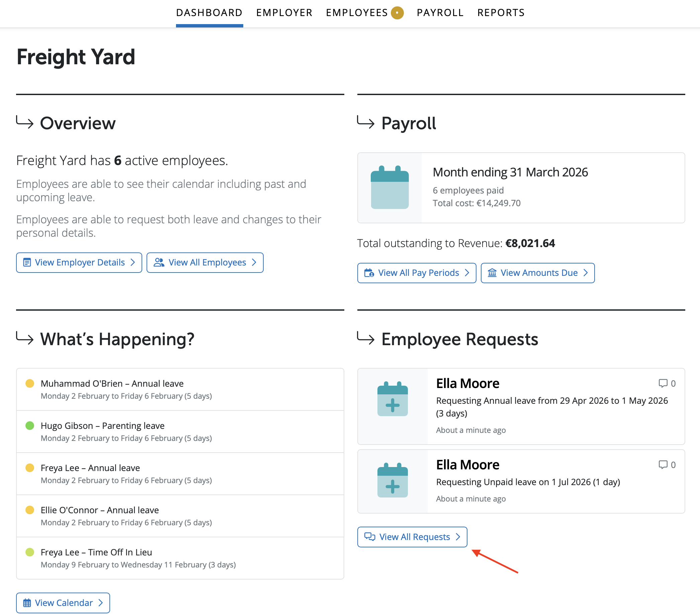Go to the Reports tab
Image resolution: width=700 pixels, height=614 pixels.
click(501, 13)
